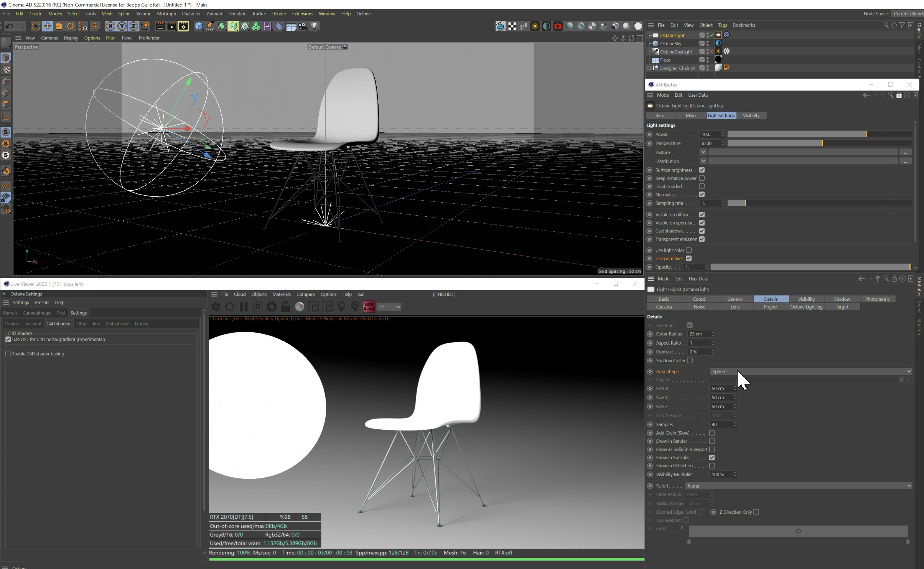Pause rendering in the Live Viewer

click(x=244, y=307)
